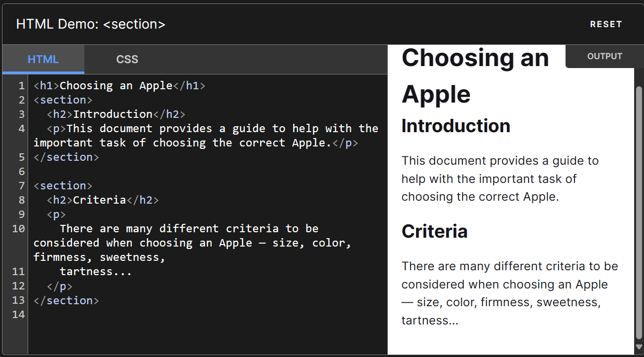
Task: Click the h1 opening tag in code
Action: (46, 86)
